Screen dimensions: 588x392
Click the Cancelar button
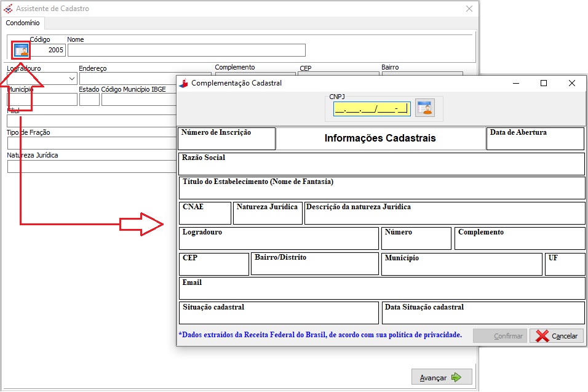pyautogui.click(x=557, y=336)
